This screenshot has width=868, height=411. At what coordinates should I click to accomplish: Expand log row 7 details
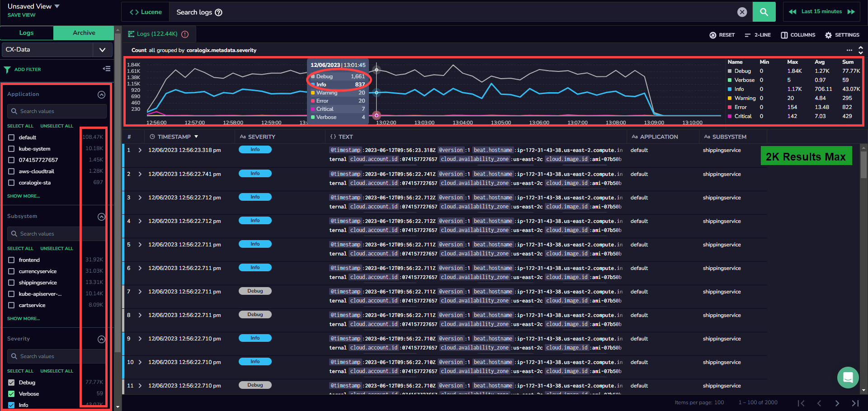pyautogui.click(x=140, y=292)
